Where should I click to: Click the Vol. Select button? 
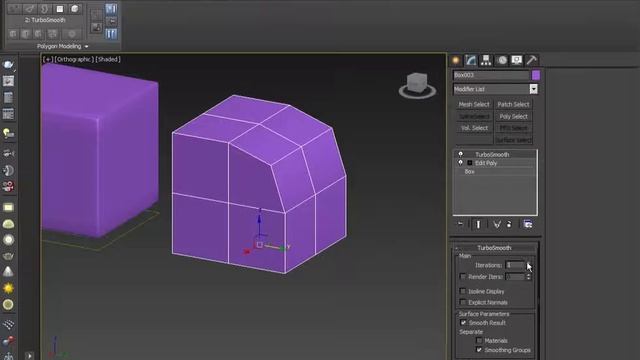tap(474, 128)
